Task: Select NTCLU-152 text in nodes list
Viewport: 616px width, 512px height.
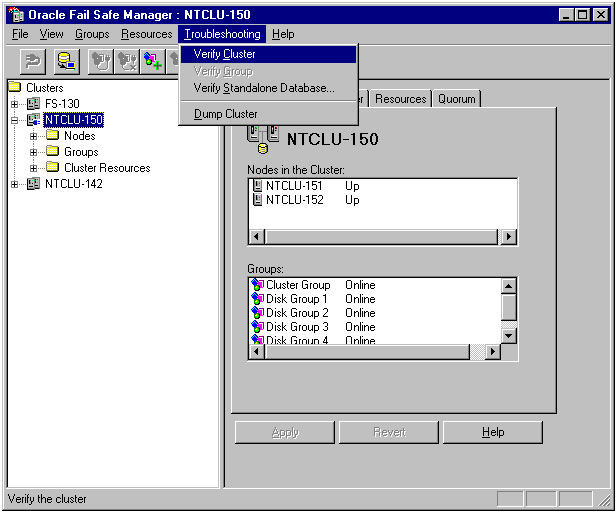Action: [x=295, y=200]
